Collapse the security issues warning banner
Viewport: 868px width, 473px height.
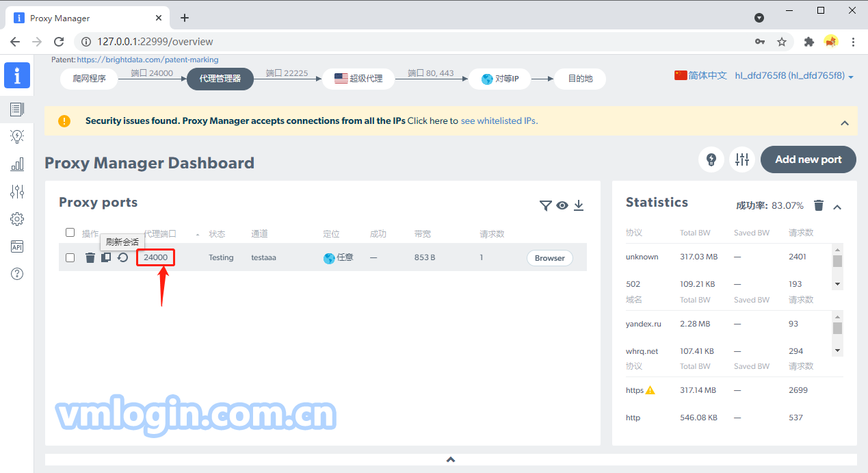tap(844, 123)
